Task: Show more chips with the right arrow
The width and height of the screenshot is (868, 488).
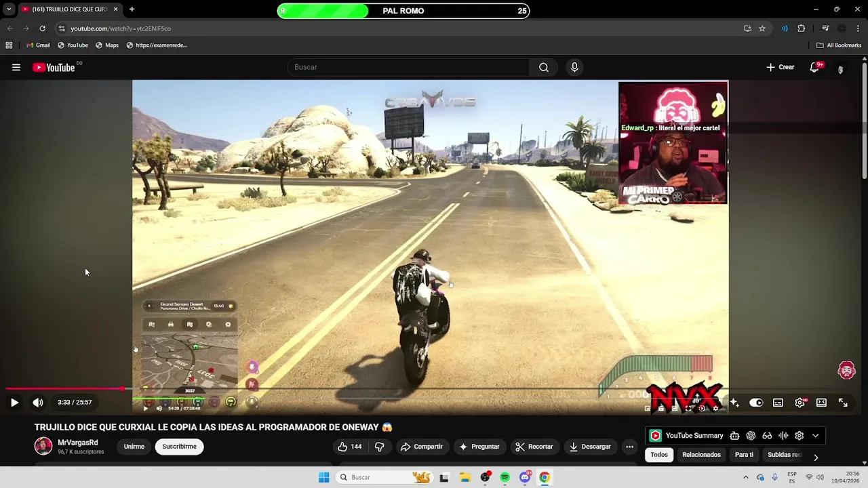Action: click(816, 457)
